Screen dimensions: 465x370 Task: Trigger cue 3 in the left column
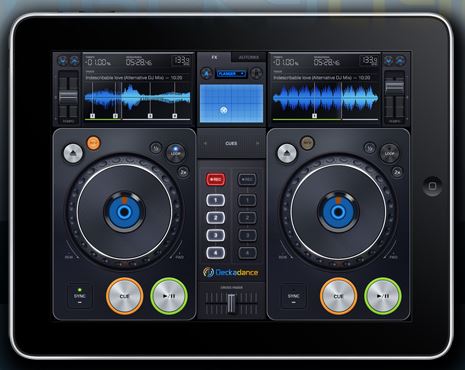coord(216,235)
